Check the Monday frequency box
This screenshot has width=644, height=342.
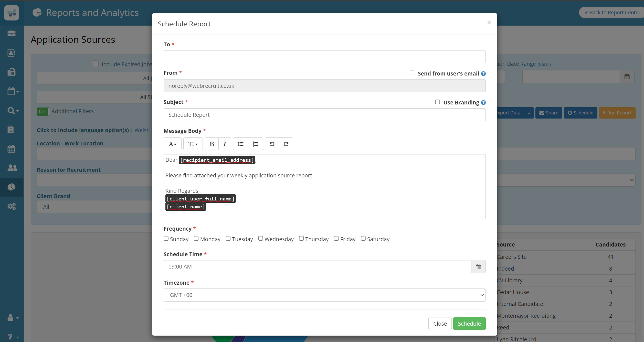[x=196, y=238]
